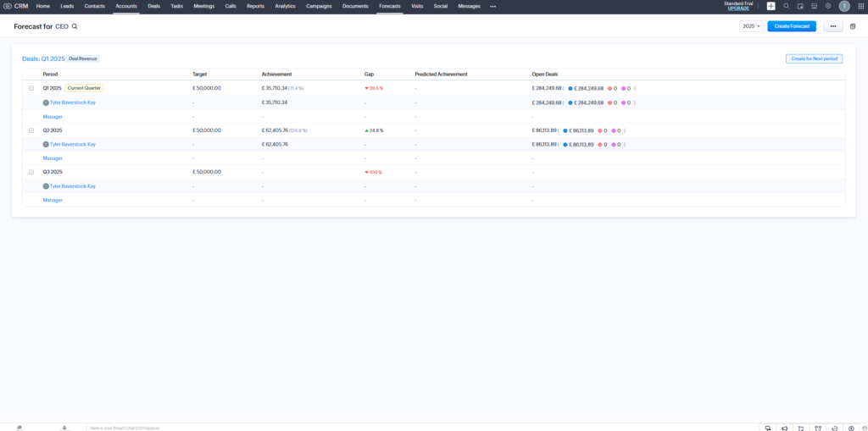Screen dimensions: 868x431
Task: Click Manager link under Q3 2025
Action: pos(53,201)
